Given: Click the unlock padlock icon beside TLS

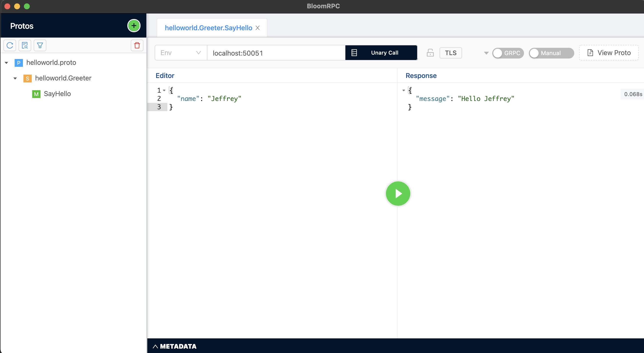Looking at the screenshot, I should click(x=430, y=53).
